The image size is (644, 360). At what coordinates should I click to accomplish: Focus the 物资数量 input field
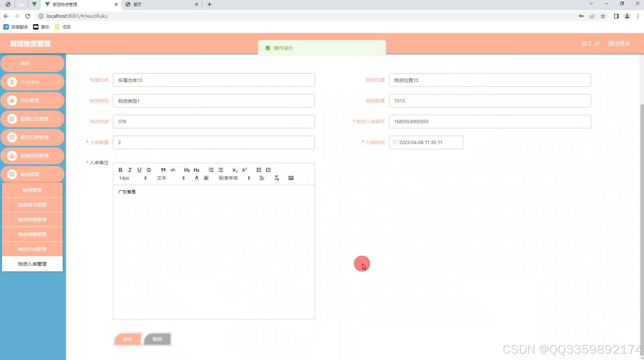(490, 101)
